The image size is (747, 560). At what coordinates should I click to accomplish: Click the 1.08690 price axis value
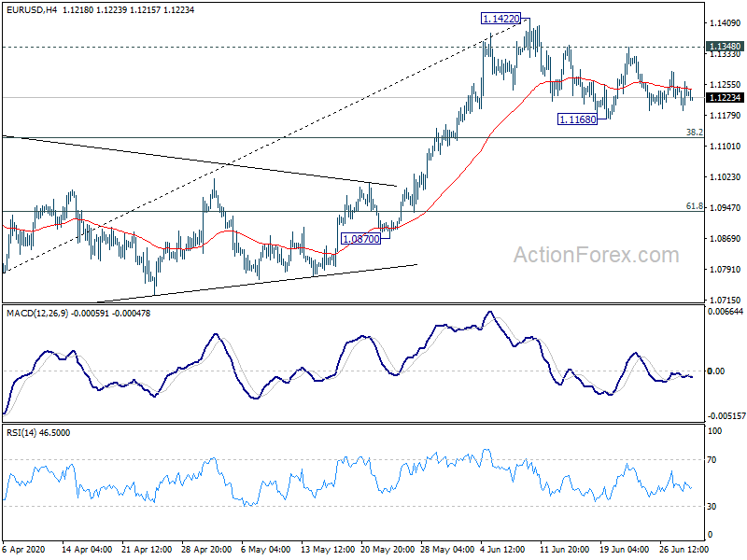726,239
